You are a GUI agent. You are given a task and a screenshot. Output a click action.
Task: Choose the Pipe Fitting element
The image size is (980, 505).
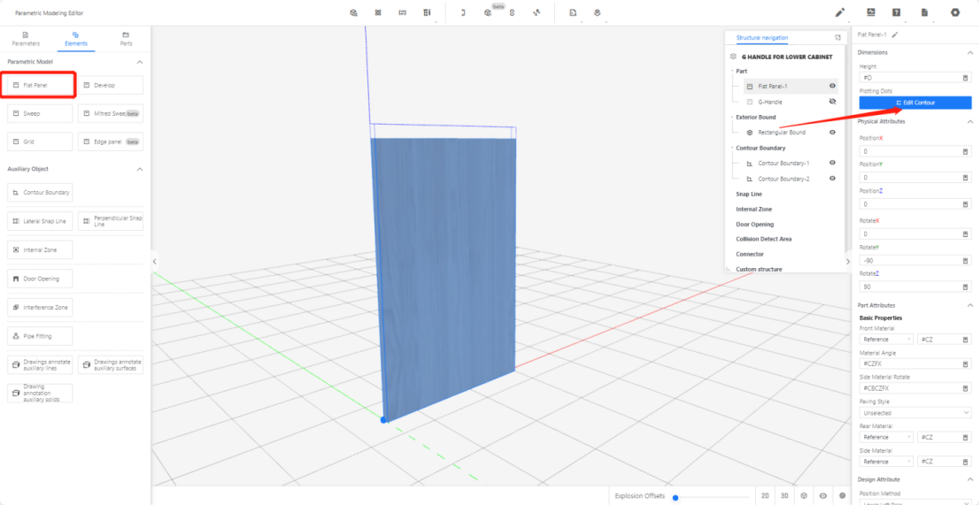[x=40, y=336]
